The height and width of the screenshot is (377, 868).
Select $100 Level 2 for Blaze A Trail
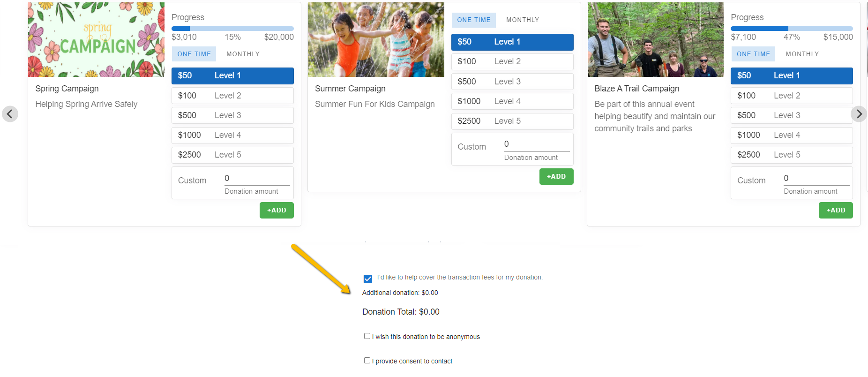(792, 96)
